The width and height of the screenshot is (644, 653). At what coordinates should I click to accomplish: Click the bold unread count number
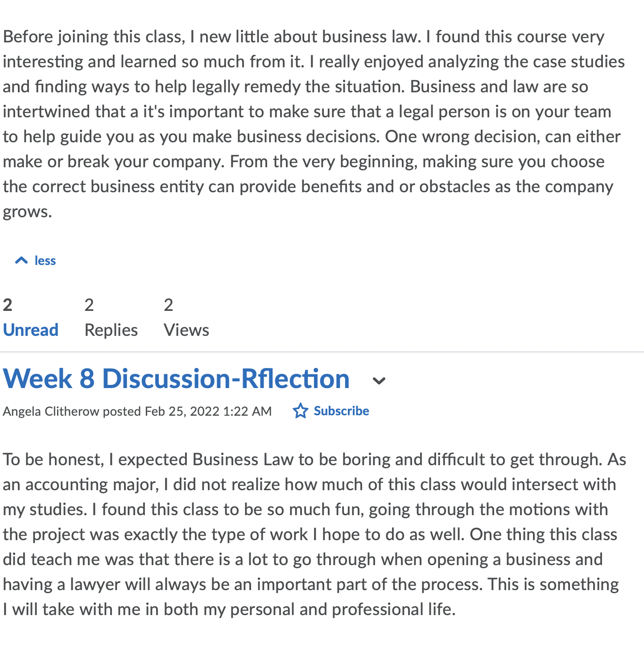pyautogui.click(x=8, y=305)
